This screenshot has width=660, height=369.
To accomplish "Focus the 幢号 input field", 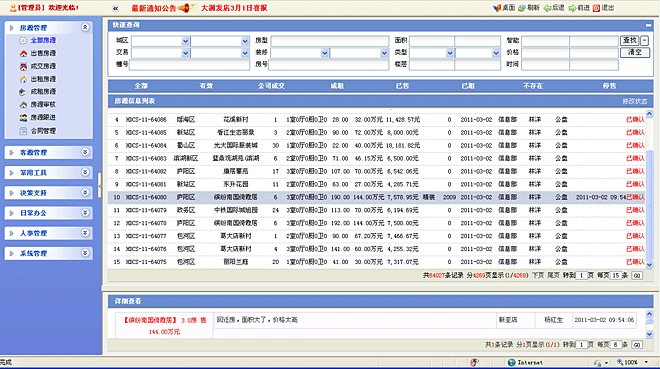I will tap(189, 65).
